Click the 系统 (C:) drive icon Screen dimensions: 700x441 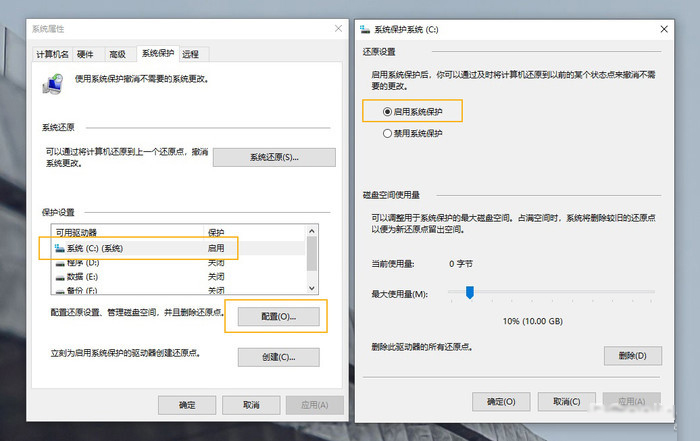(x=60, y=248)
